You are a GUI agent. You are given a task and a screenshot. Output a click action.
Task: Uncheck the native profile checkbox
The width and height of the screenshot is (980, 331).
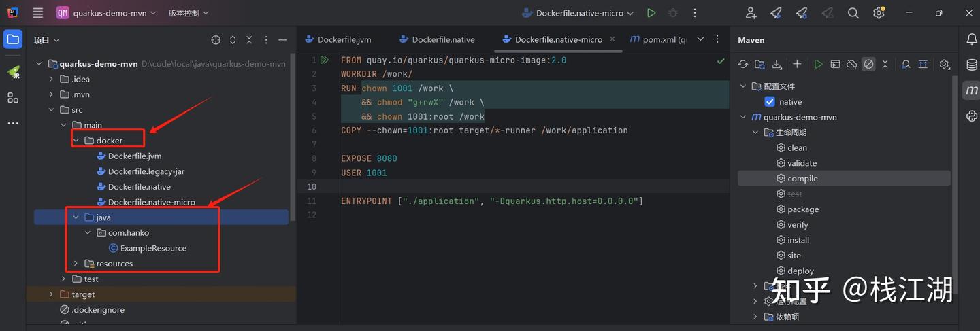[770, 101]
